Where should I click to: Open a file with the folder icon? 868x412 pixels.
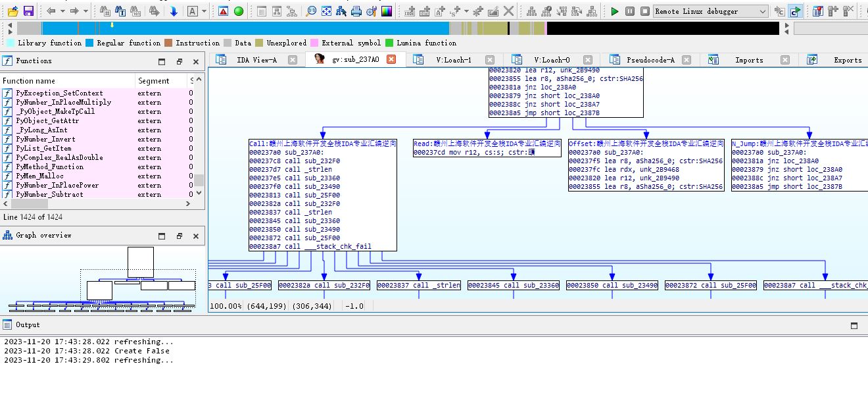pyautogui.click(x=12, y=11)
